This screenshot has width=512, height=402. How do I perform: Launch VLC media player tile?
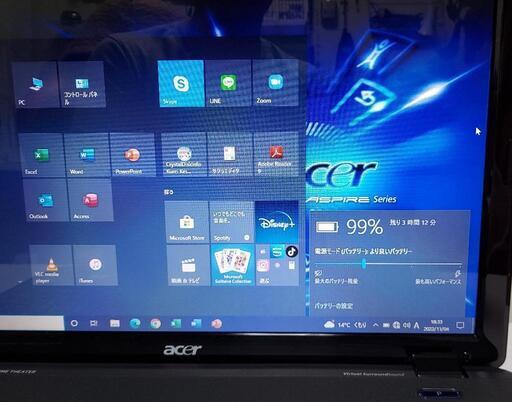pos(51,265)
